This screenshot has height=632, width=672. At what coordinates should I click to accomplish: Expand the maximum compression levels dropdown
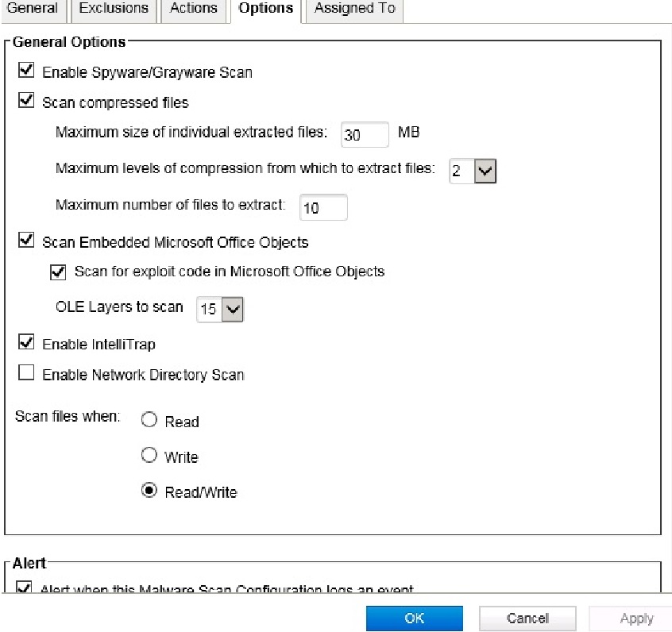pos(485,171)
